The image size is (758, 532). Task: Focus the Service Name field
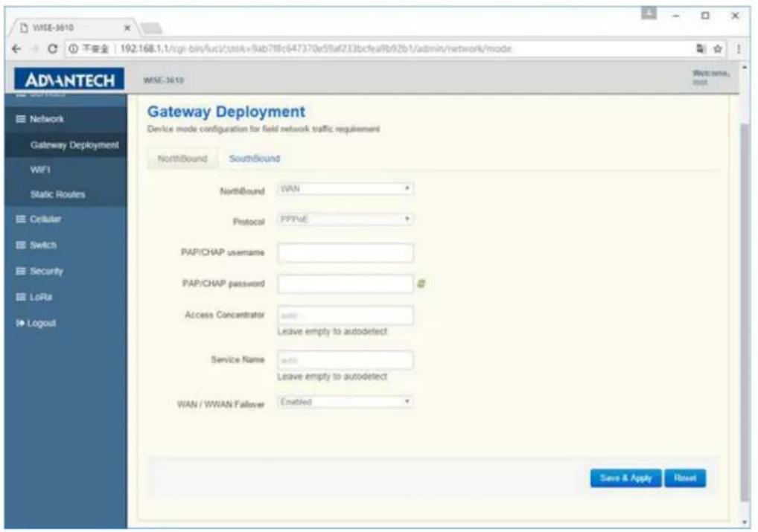click(x=345, y=360)
